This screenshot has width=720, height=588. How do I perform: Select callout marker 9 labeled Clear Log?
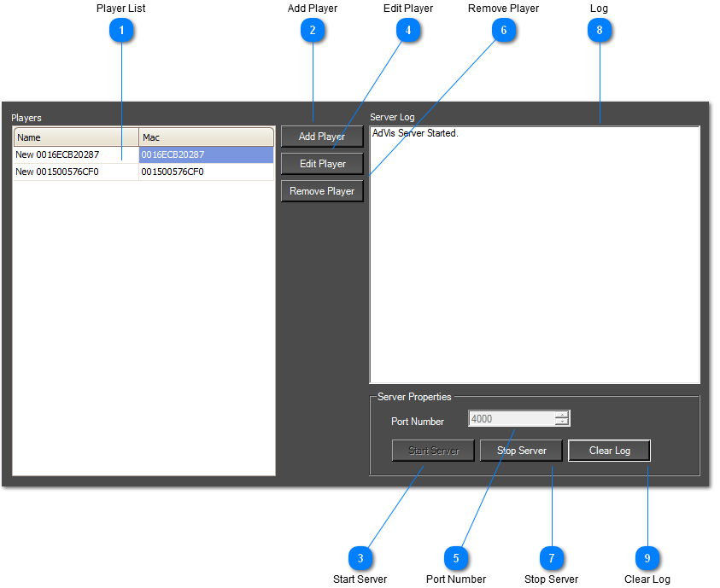647,558
